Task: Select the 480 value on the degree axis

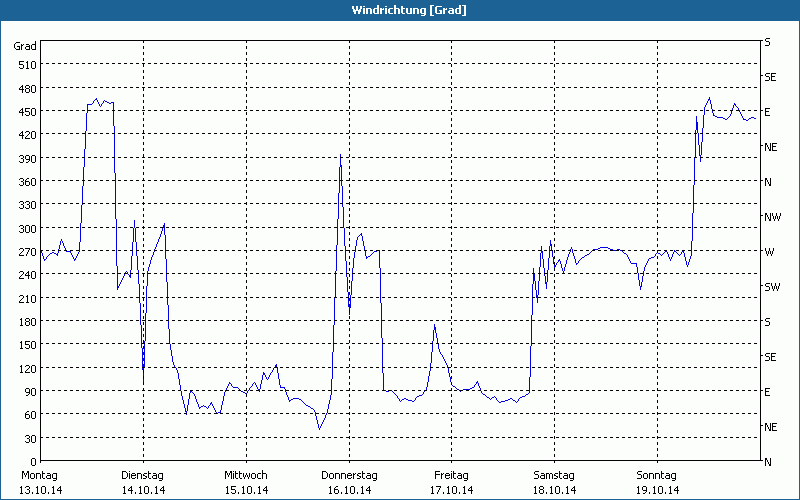Action: 28,89
